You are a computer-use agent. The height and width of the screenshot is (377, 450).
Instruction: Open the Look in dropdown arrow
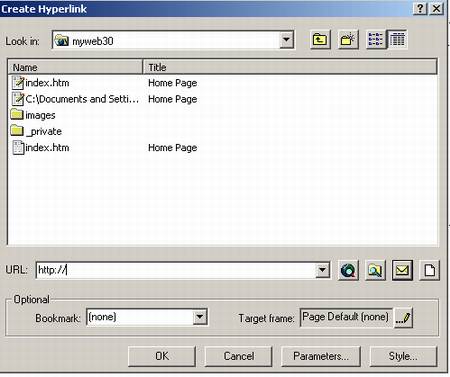(x=286, y=40)
